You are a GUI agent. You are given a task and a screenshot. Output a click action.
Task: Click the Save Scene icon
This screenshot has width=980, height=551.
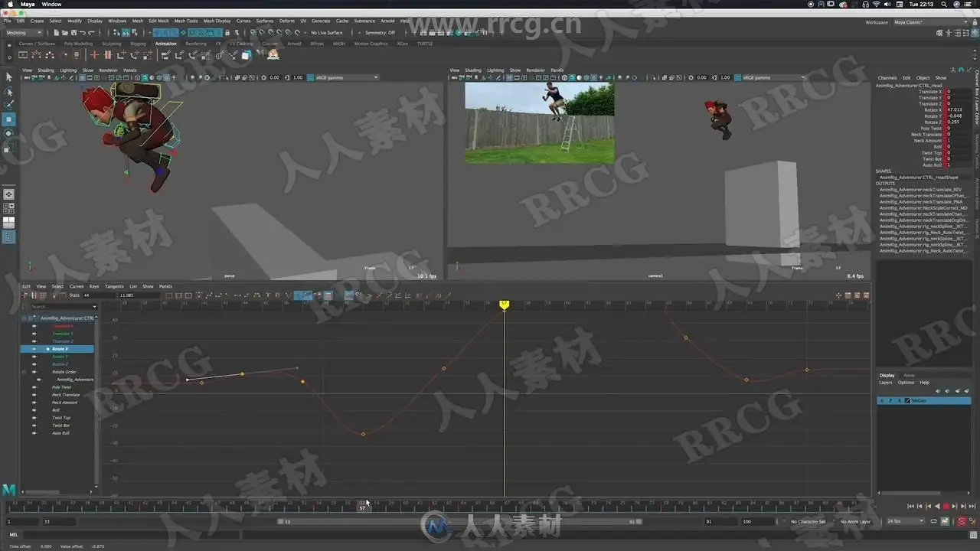click(x=74, y=33)
